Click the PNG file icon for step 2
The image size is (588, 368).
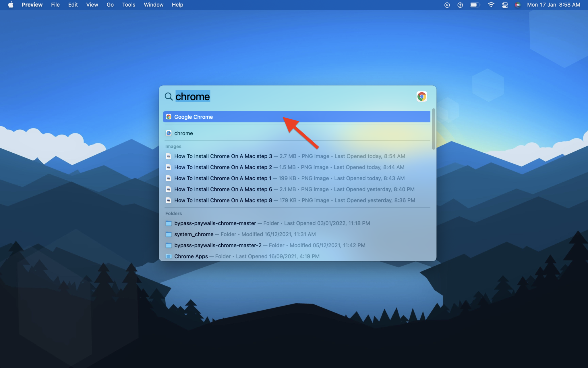(x=169, y=167)
